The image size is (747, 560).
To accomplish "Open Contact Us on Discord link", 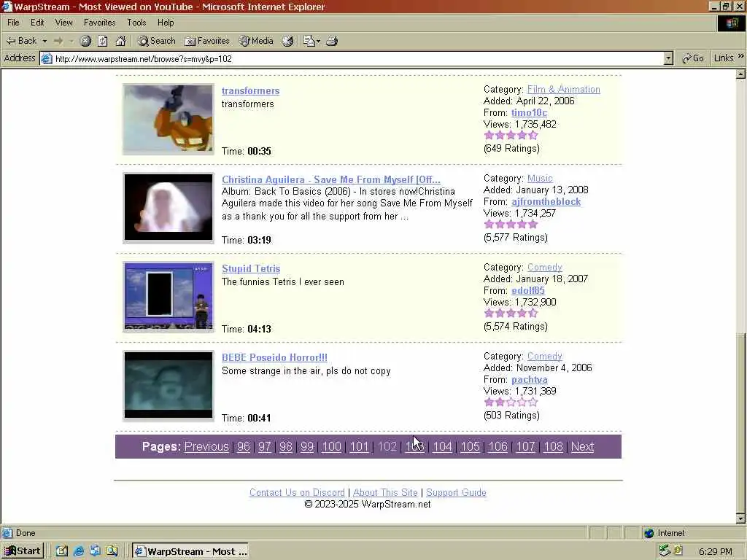I will click(297, 492).
